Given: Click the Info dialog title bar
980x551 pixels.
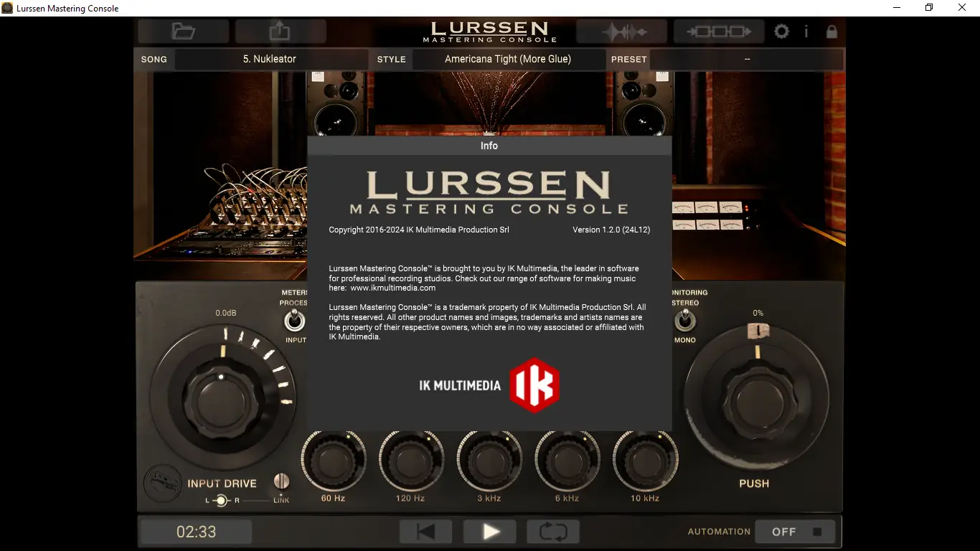Looking at the screenshot, I should pyautogui.click(x=489, y=146).
